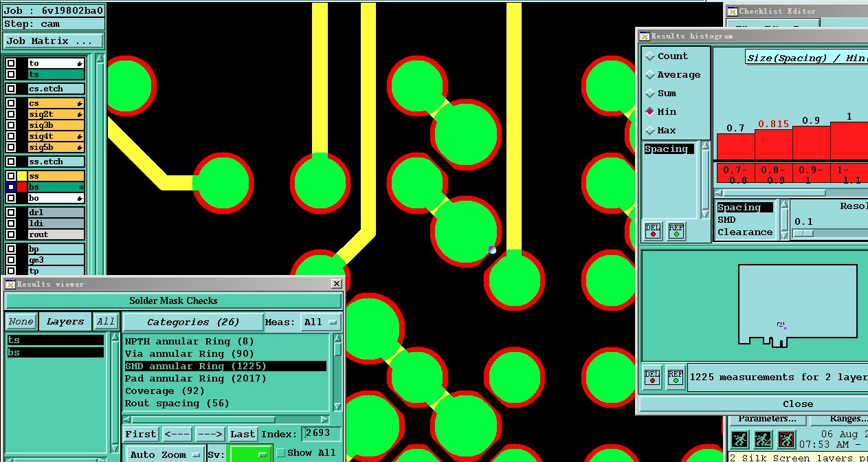Click the Results histogram window menu icon

click(644, 36)
